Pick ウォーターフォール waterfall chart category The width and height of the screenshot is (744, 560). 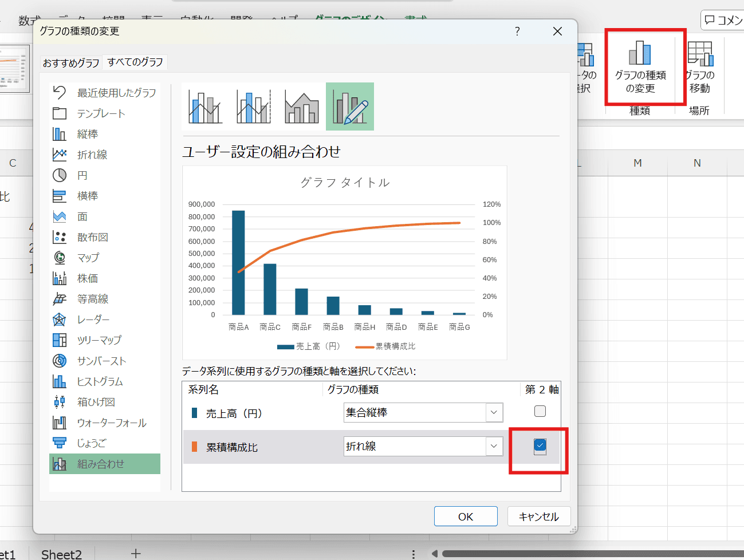[111, 423]
